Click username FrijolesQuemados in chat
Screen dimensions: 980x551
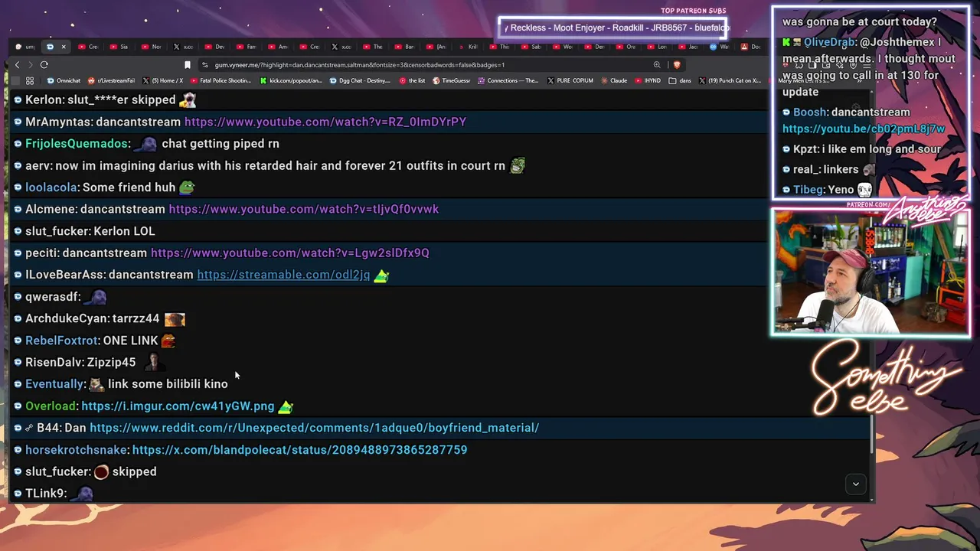77,144
